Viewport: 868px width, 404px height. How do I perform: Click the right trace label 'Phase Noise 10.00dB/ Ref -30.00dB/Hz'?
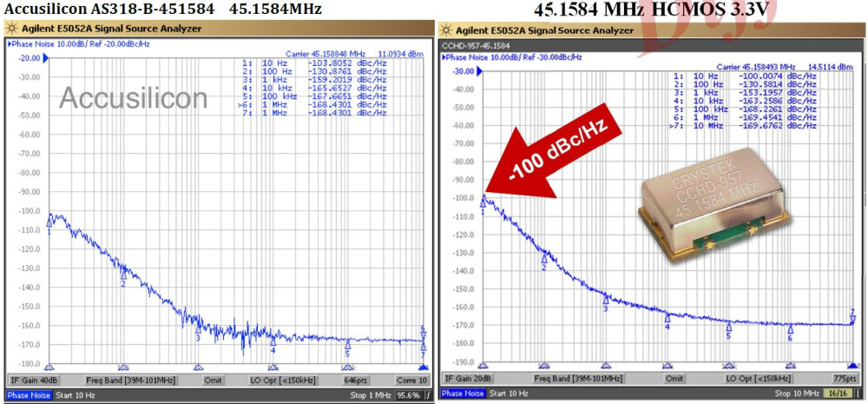tap(511, 57)
